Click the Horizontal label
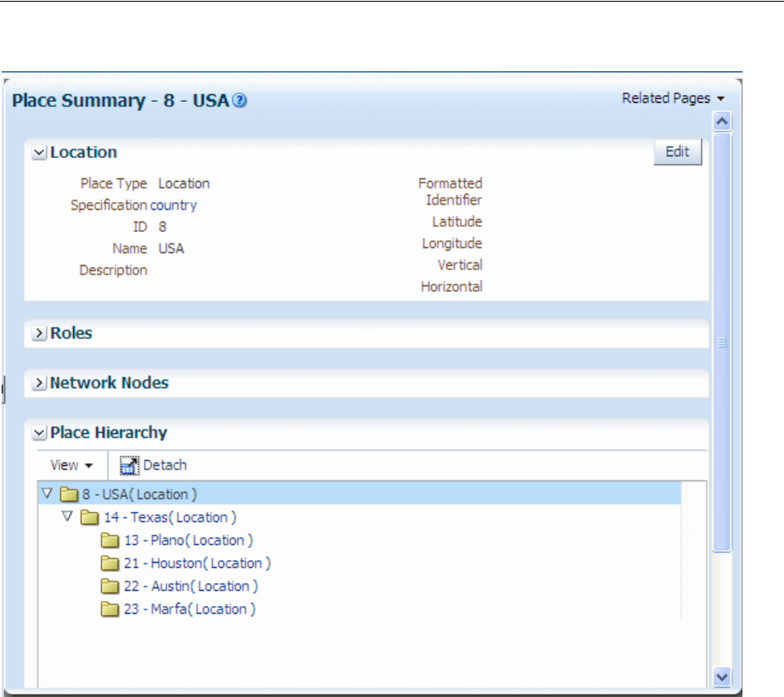The width and height of the screenshot is (784, 697). coord(451,287)
